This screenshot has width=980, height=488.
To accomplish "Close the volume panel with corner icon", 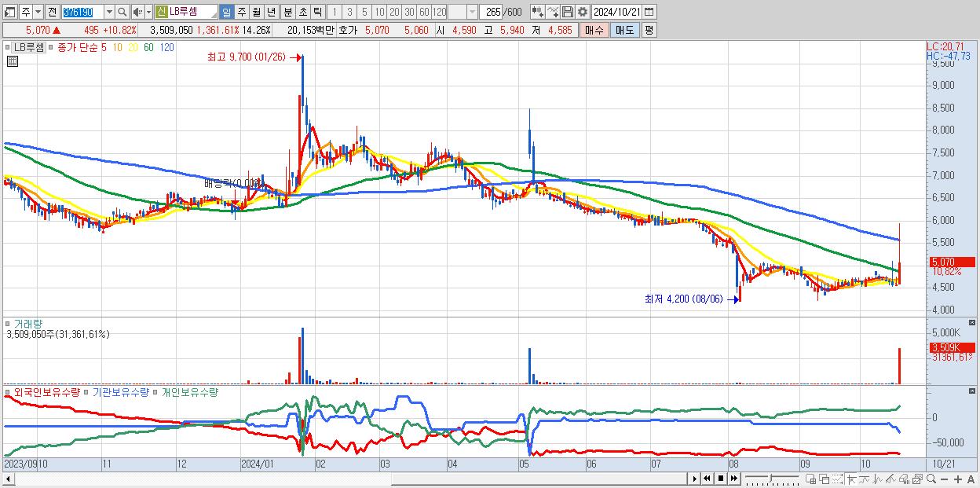I will point(974,322).
